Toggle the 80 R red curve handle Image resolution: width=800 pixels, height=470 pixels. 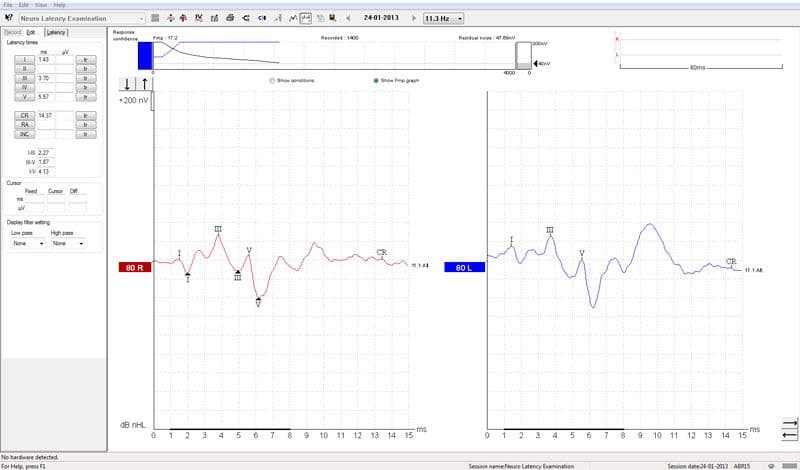click(135, 267)
